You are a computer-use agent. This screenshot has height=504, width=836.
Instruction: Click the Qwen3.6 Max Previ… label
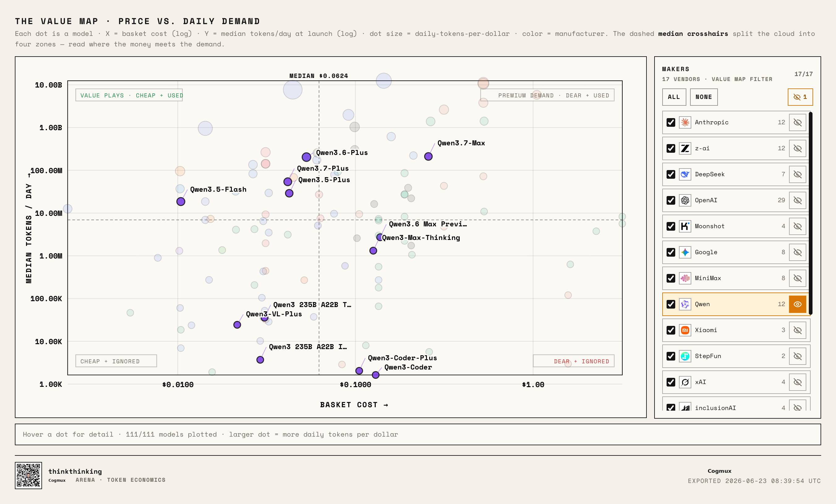[x=428, y=224]
